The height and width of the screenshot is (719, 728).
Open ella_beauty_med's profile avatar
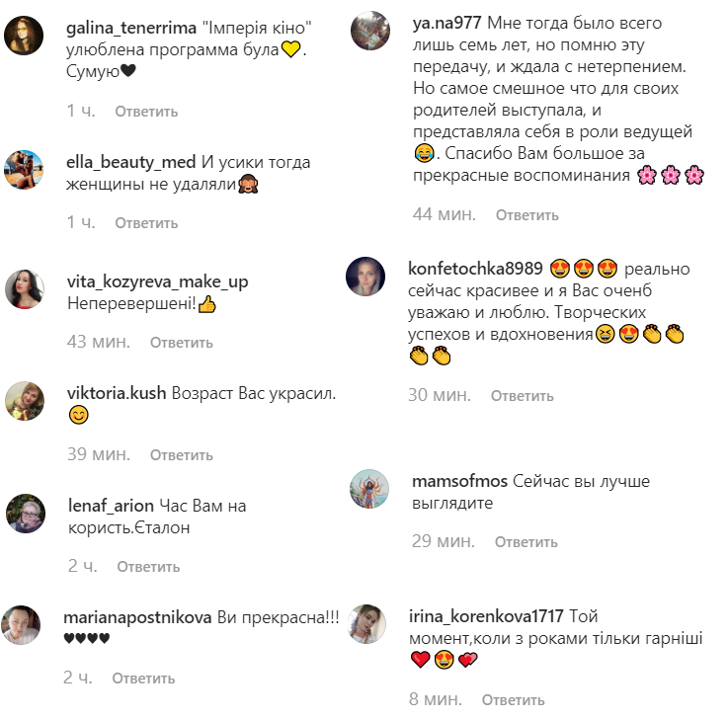coord(24,170)
